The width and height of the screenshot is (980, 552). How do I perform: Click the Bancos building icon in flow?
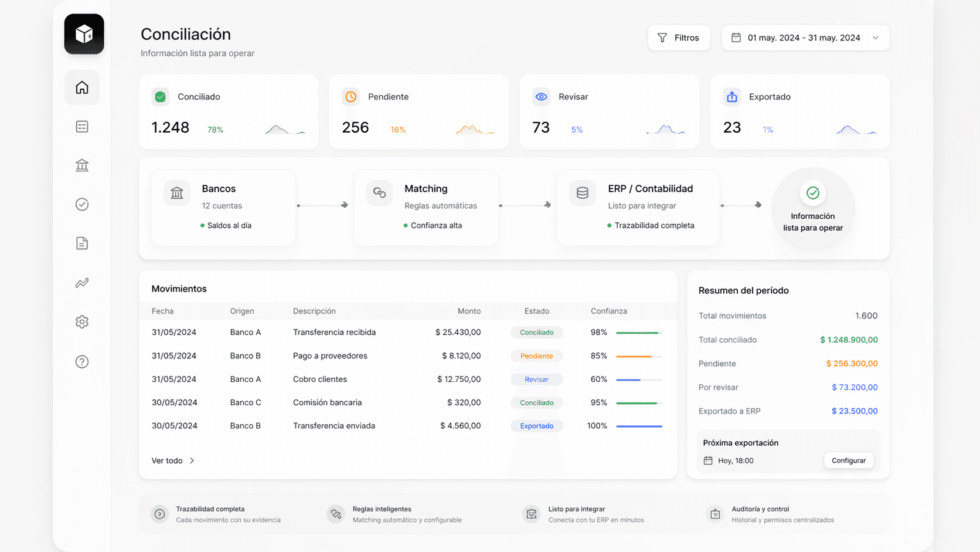[177, 193]
